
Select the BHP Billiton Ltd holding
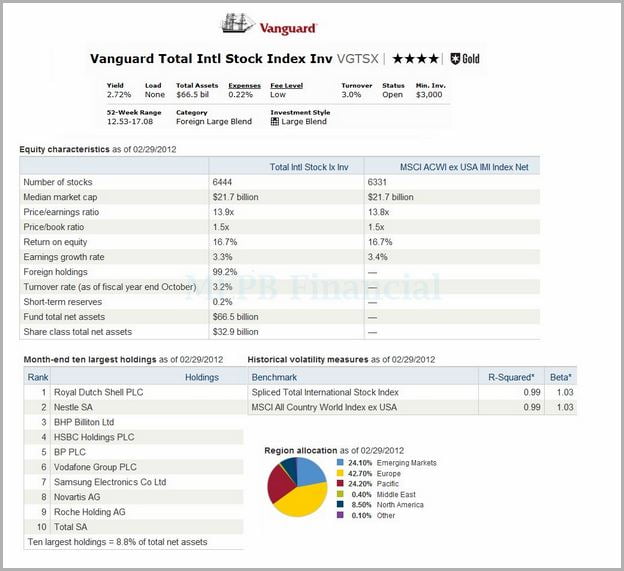point(84,422)
